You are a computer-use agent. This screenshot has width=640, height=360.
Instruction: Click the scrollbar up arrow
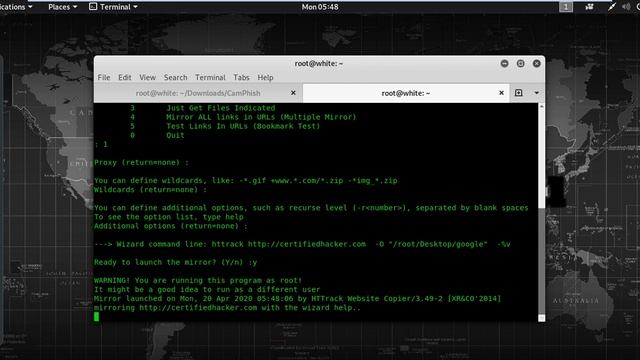(542, 106)
